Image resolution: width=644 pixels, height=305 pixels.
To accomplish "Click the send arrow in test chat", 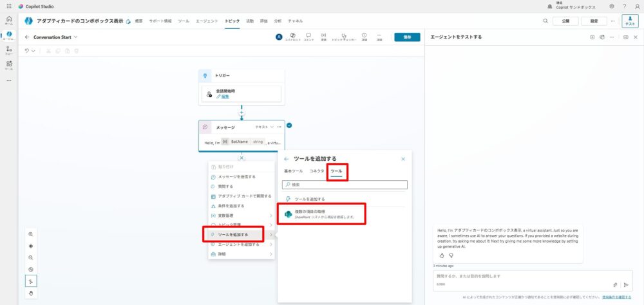I will pos(625,284).
